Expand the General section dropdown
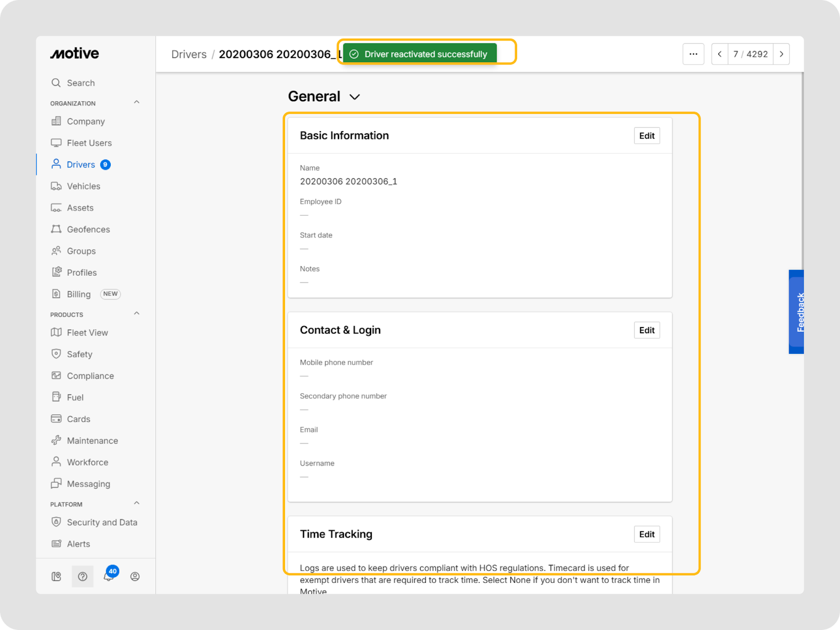The image size is (840, 630). point(354,97)
